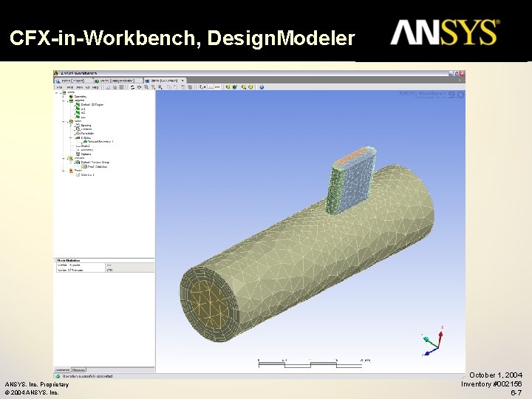Collapse the Mesh tree node

click(x=64, y=121)
